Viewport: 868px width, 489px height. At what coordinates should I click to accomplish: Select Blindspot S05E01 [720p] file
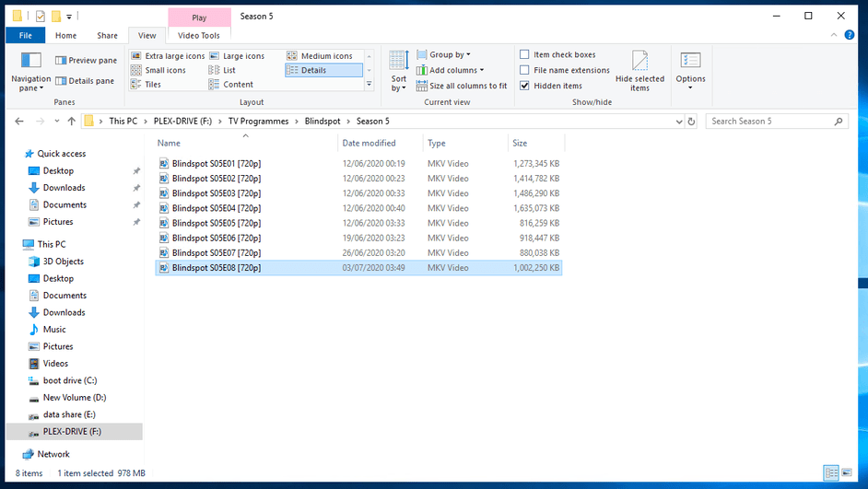[x=358, y=164]
